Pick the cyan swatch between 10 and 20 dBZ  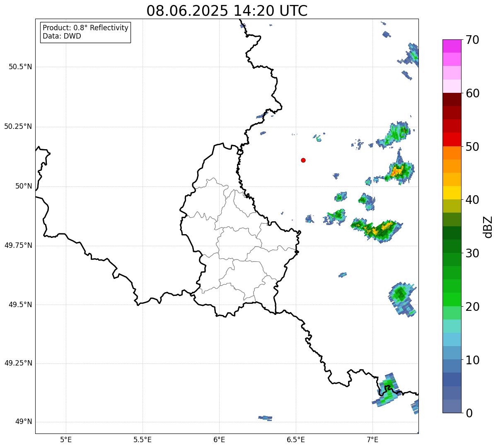tap(452, 339)
